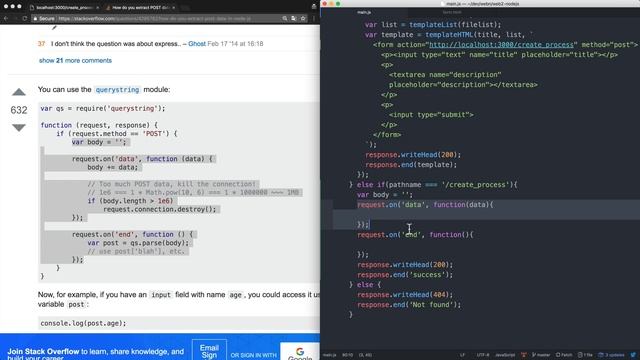Image resolution: width=640 pixels, height=360 pixels.
Task: Bookmark this page with star icon
Action: (x=303, y=18)
